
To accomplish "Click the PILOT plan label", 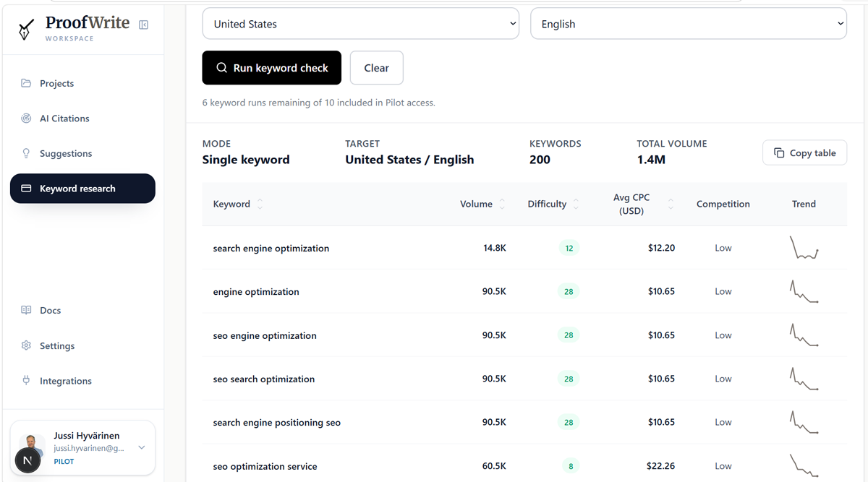I will [64, 461].
